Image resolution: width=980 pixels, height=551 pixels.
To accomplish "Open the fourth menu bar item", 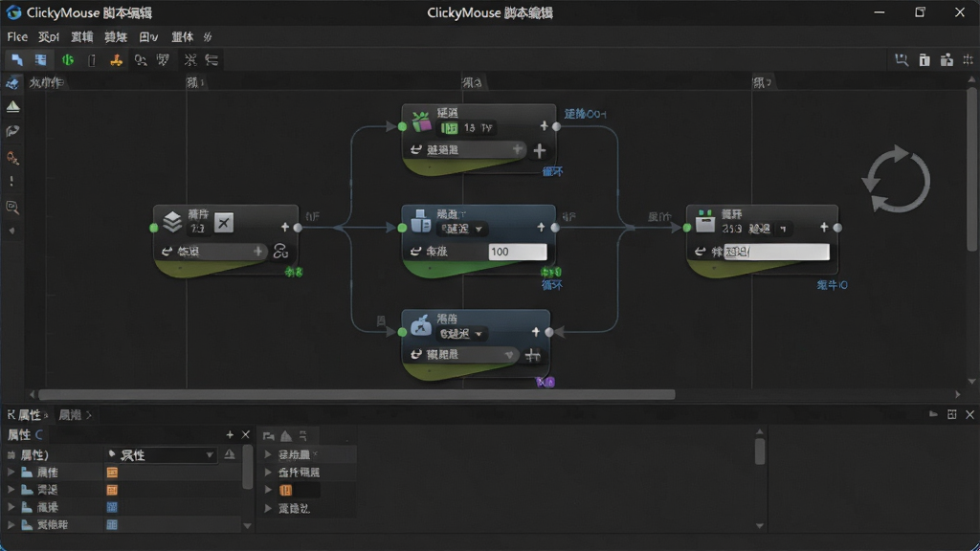I will click(116, 37).
